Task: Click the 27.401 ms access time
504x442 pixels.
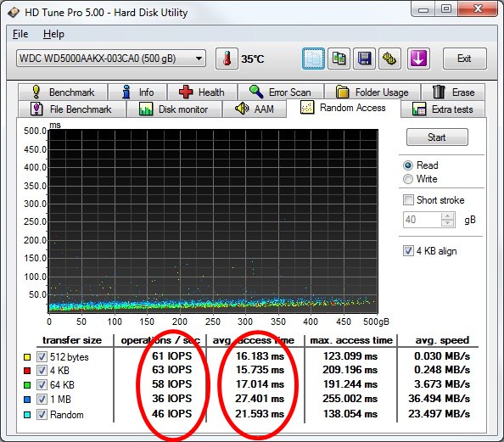Action: click(x=260, y=399)
